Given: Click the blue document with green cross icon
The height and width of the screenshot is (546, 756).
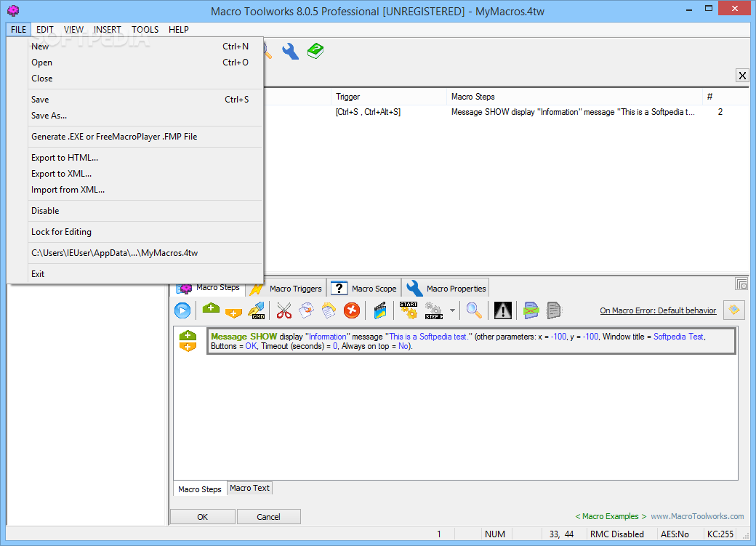Looking at the screenshot, I should [x=531, y=310].
